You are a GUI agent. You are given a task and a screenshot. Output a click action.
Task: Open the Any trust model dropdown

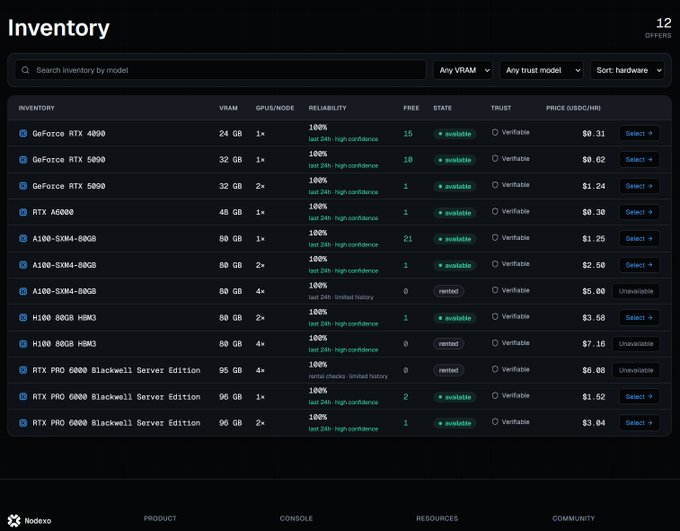click(x=541, y=70)
